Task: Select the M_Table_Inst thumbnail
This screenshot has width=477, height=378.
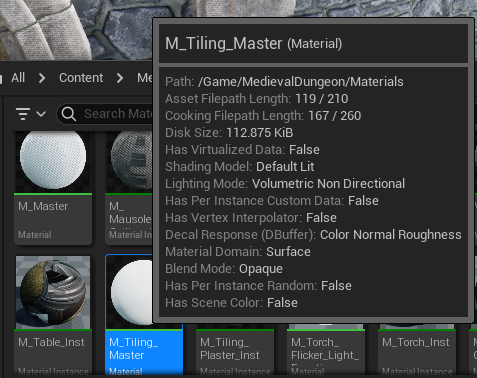Action: click(x=53, y=292)
